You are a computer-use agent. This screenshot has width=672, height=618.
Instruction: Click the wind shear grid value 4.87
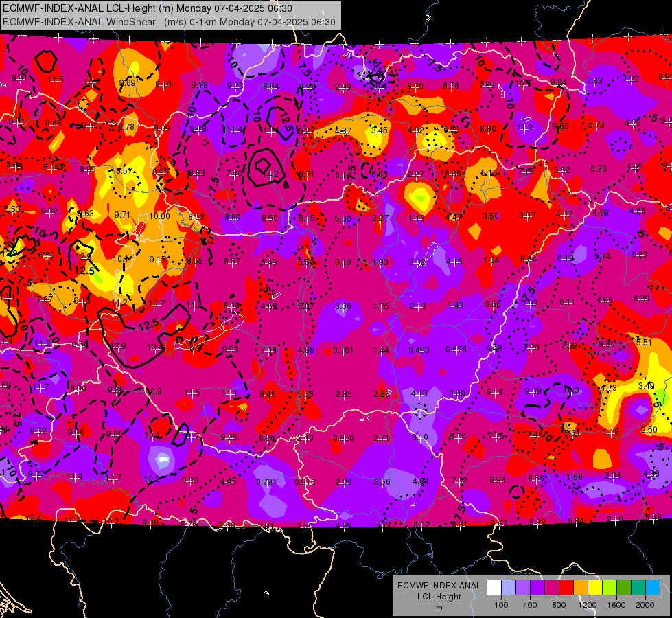[x=343, y=130]
